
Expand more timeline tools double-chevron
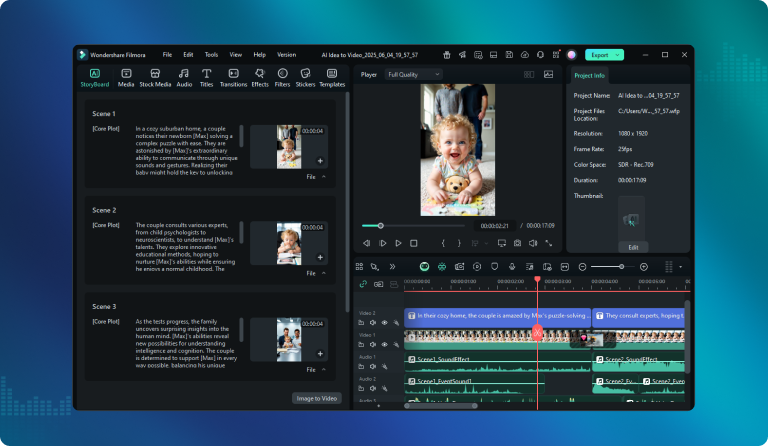click(392, 267)
